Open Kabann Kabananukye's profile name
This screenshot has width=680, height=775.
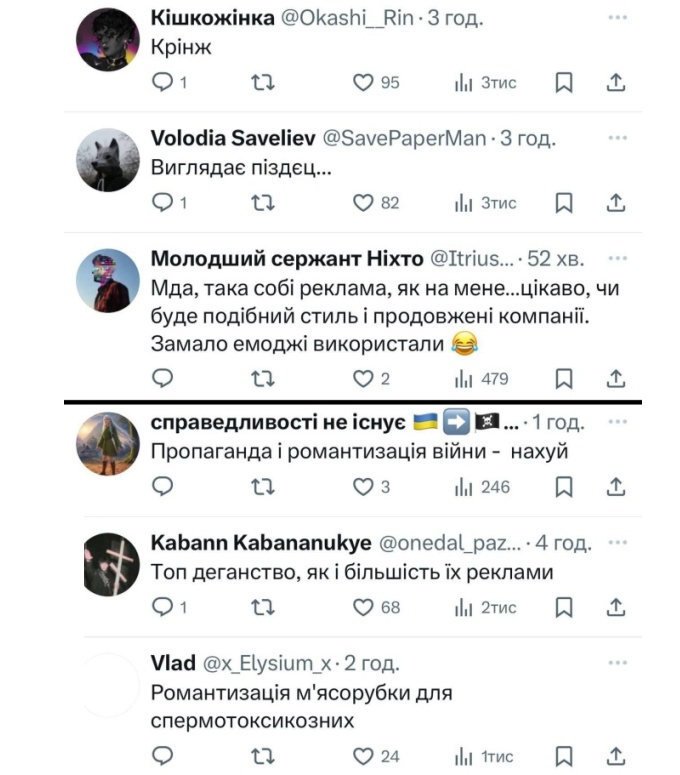pyautogui.click(x=258, y=543)
